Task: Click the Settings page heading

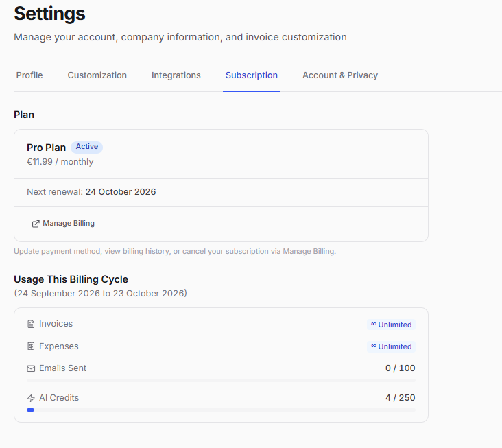Action: pyautogui.click(x=49, y=14)
